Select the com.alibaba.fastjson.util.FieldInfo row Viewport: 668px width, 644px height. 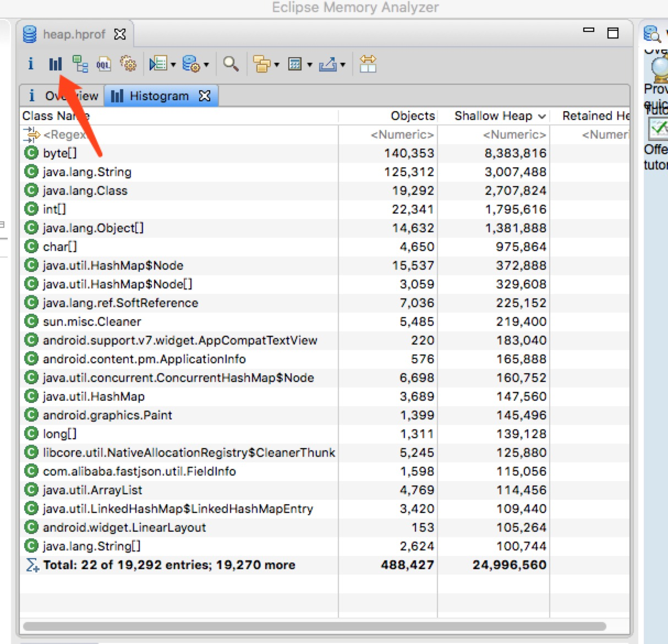coord(325,471)
